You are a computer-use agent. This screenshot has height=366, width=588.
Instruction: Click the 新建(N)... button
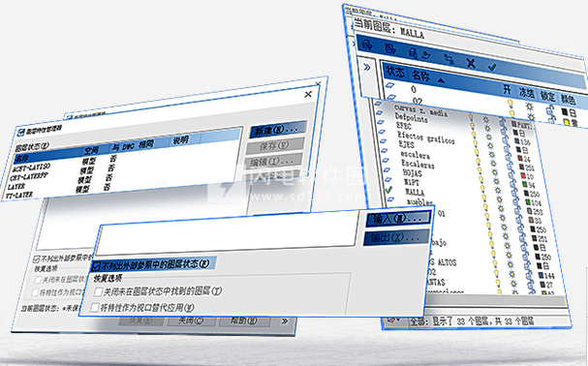click(x=277, y=130)
